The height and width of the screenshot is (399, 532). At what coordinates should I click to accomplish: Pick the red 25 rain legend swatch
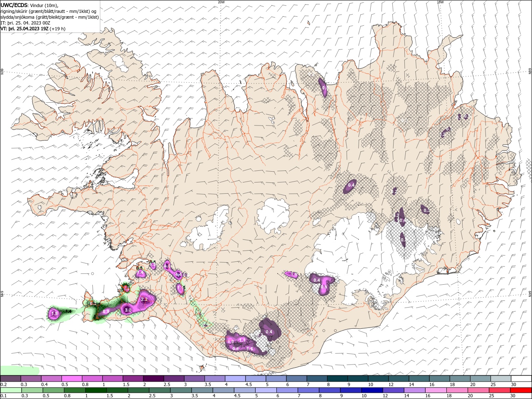coord(500,390)
